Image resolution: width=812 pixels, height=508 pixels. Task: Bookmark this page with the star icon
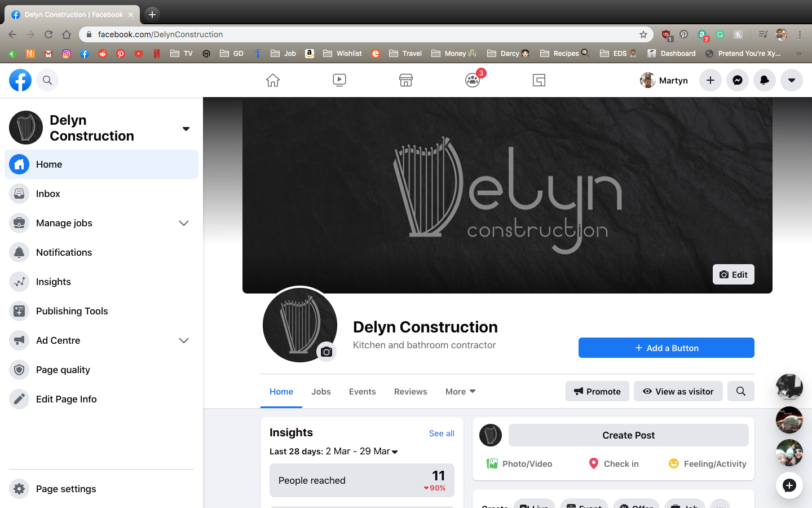pos(643,34)
